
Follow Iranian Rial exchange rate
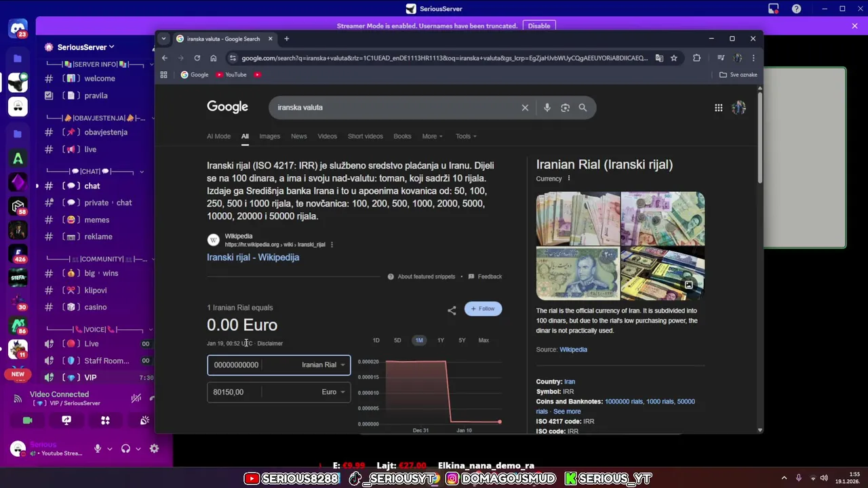483,308
